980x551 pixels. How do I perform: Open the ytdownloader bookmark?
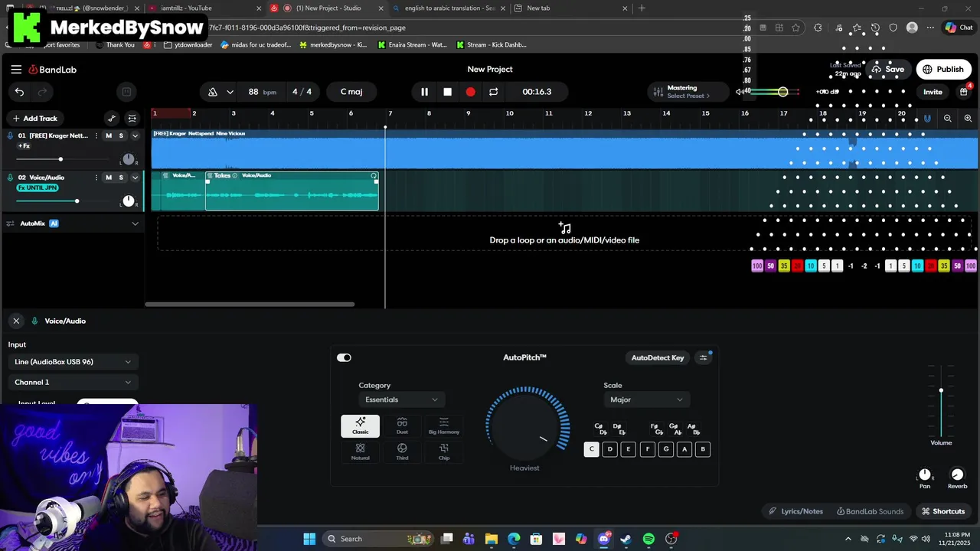click(x=188, y=44)
